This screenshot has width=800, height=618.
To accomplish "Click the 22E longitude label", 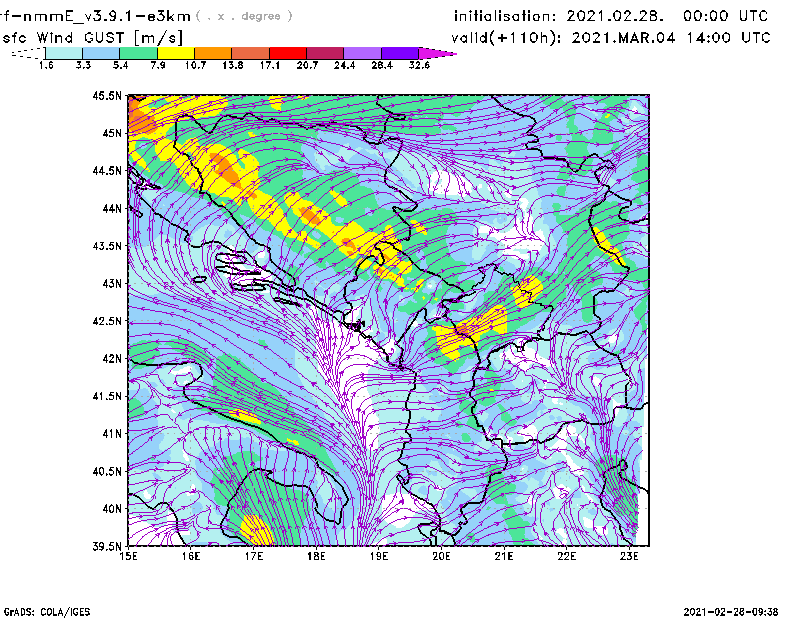I will tap(567, 556).
